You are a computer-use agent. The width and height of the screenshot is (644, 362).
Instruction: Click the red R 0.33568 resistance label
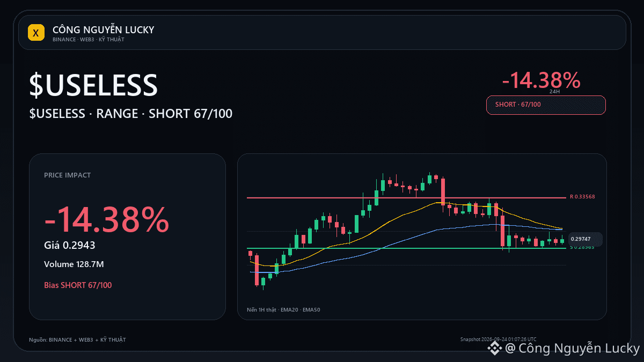(582, 197)
